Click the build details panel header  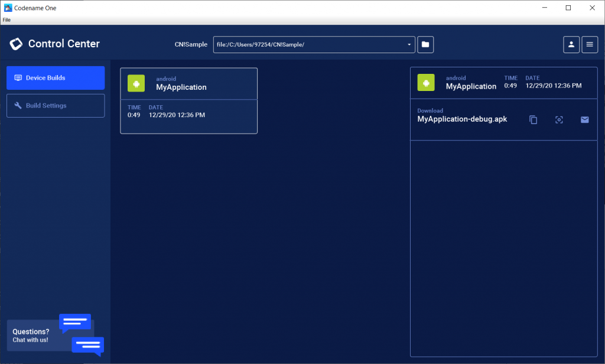pos(503,83)
